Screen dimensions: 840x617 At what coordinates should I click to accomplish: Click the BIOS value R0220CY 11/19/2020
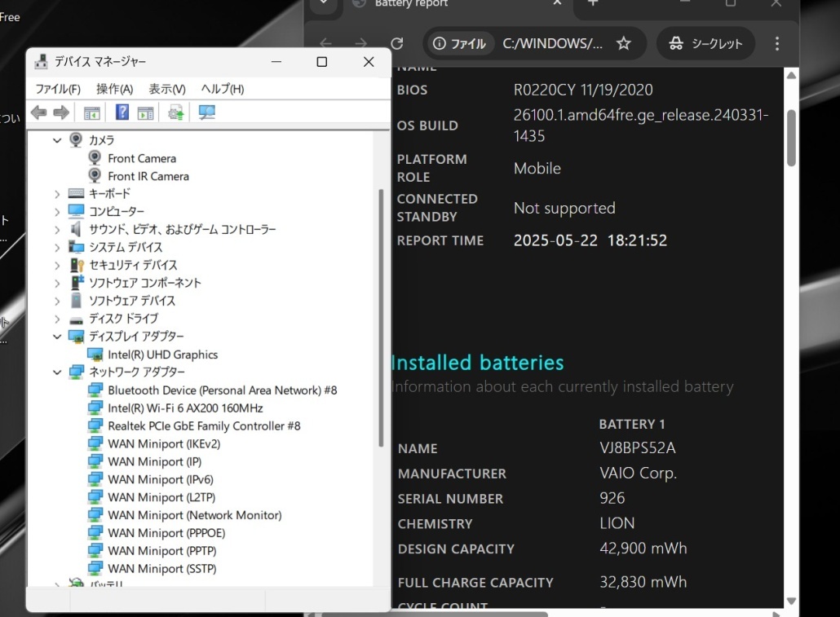click(583, 90)
